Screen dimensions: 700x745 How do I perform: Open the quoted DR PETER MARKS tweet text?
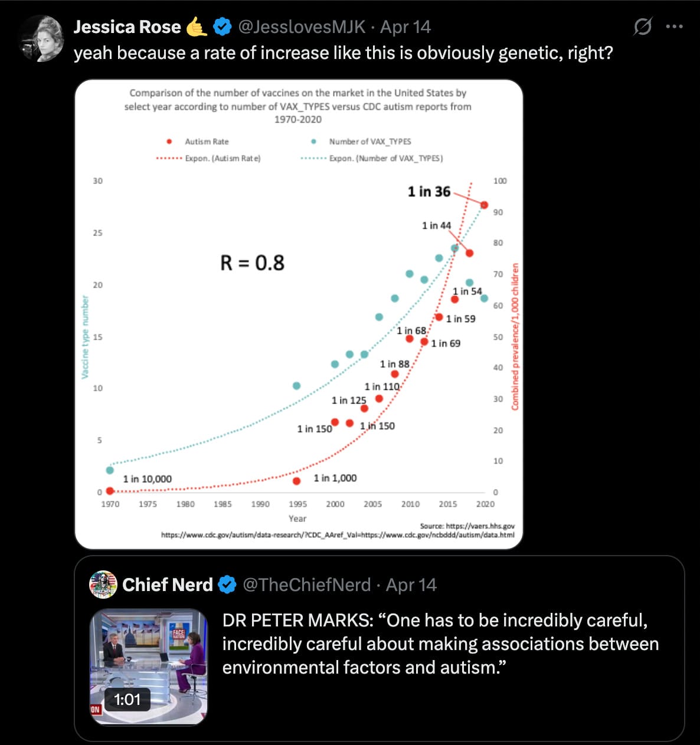[x=440, y=644]
